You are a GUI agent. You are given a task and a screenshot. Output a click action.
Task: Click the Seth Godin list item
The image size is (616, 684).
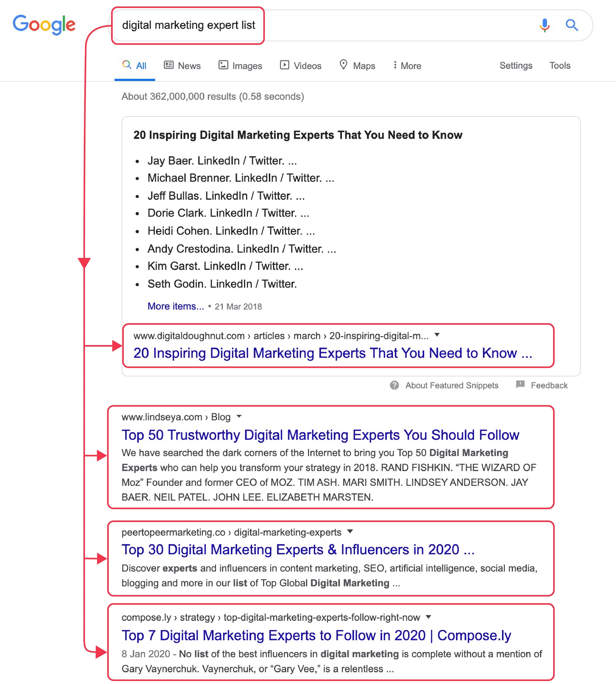coord(222,284)
